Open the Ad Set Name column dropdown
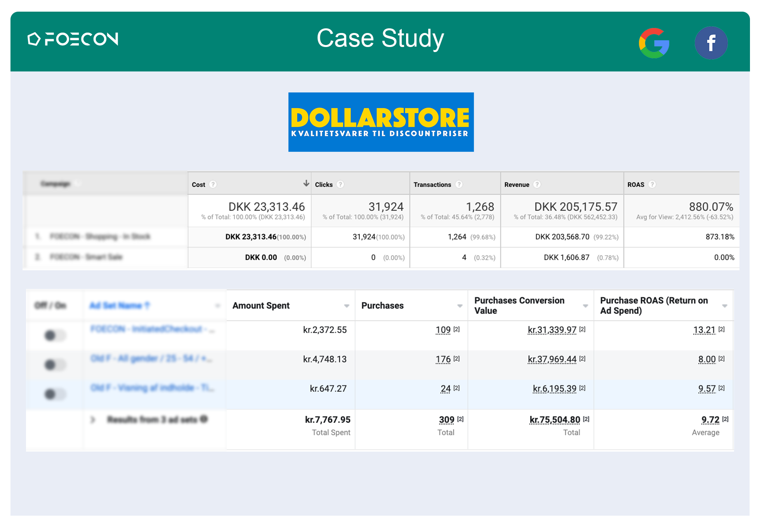 (x=218, y=306)
